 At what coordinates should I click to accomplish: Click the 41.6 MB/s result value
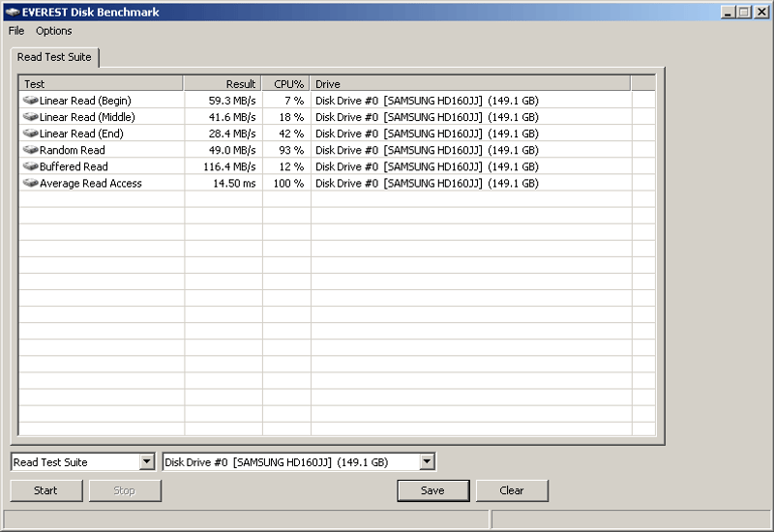[232, 117]
